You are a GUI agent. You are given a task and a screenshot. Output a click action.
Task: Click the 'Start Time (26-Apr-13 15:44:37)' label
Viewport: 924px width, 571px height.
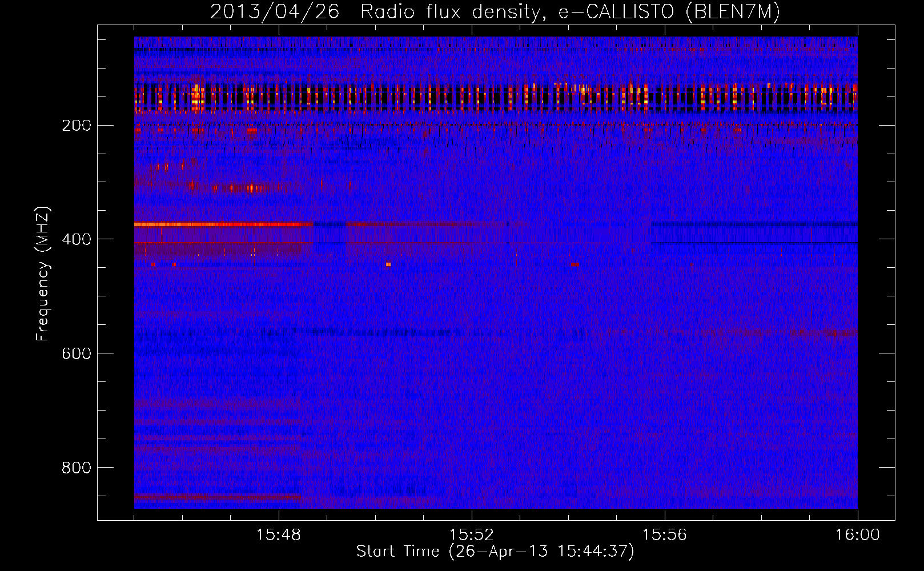click(x=495, y=552)
